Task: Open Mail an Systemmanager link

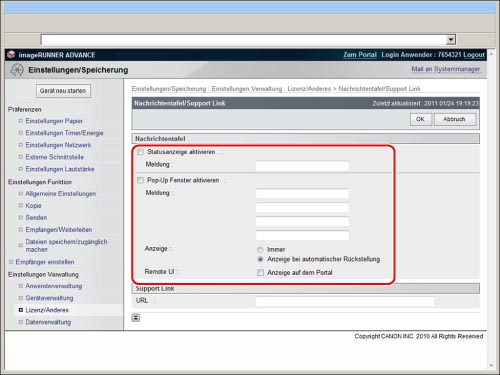Action: pyautogui.click(x=445, y=69)
